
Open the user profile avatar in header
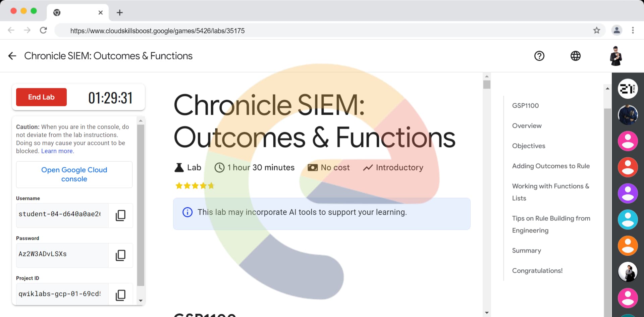(x=616, y=56)
